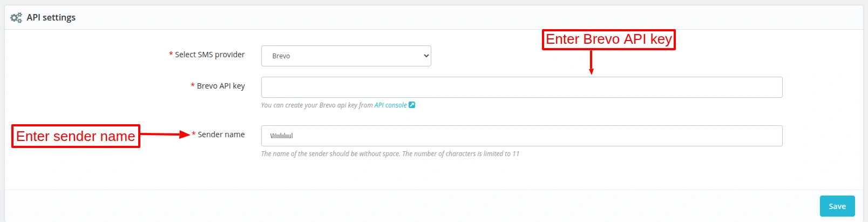Click the 'Enter Brevo API key' annotation box
The width and height of the screenshot is (868, 222).
[608, 39]
